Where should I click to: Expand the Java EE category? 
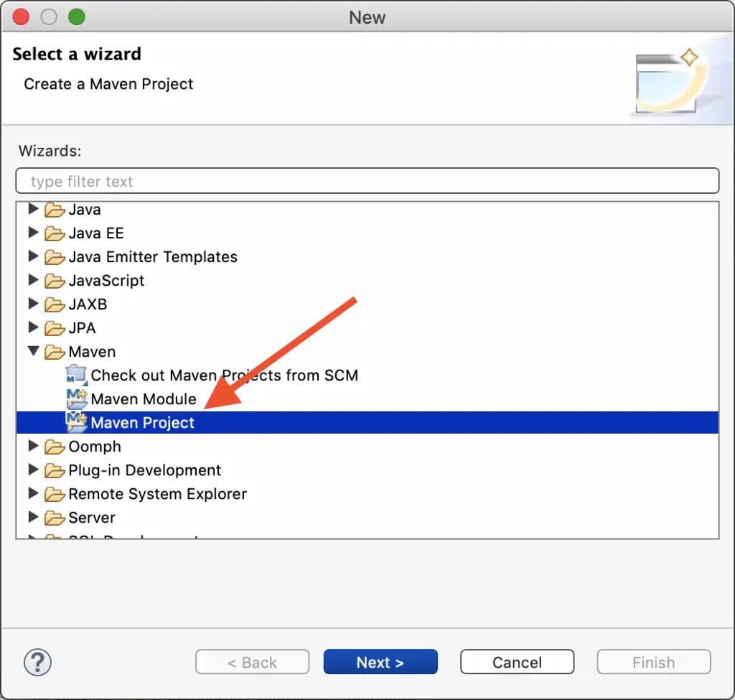33,233
